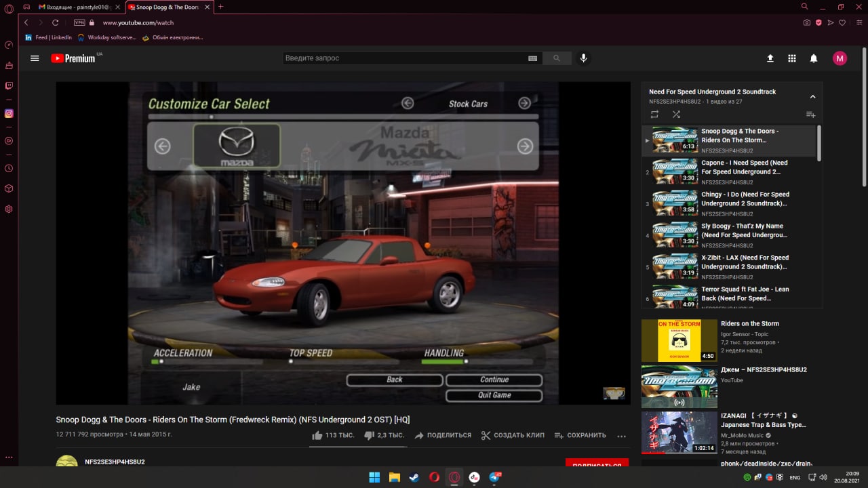Open Twitch in Opera sidebar

[x=9, y=85]
